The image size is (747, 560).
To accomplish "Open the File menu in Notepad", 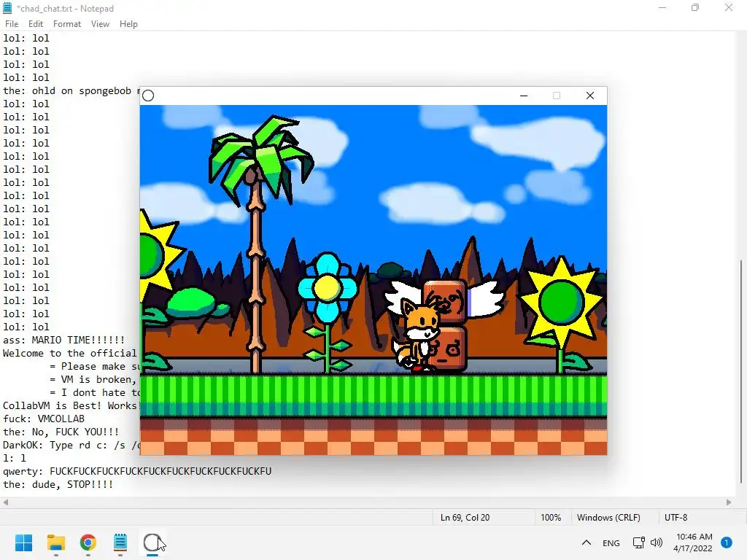I will (12, 24).
